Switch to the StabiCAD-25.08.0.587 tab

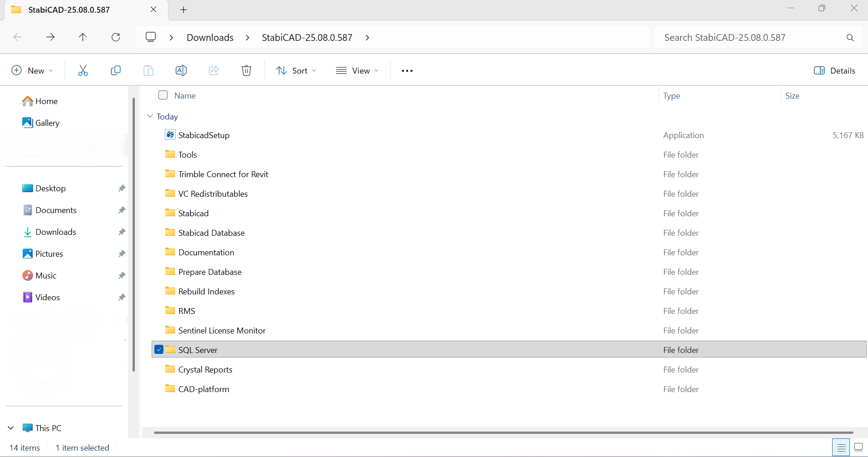point(68,9)
